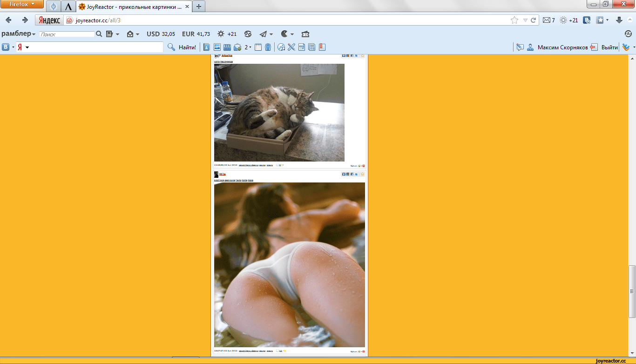Select the pinned tab with the lambda icon

(x=68, y=7)
